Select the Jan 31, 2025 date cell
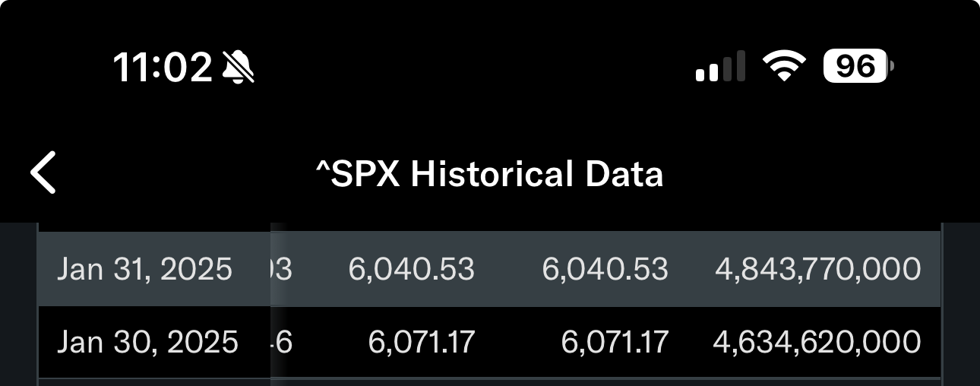Image resolution: width=980 pixels, height=386 pixels. coord(145,269)
